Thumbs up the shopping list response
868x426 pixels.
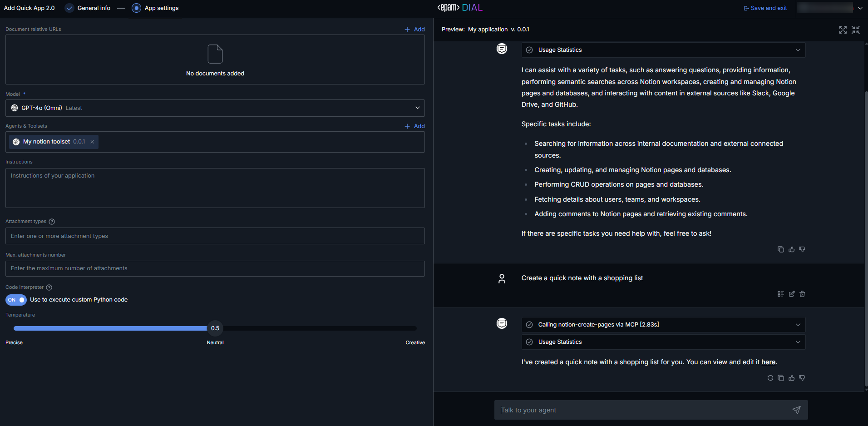tap(792, 378)
